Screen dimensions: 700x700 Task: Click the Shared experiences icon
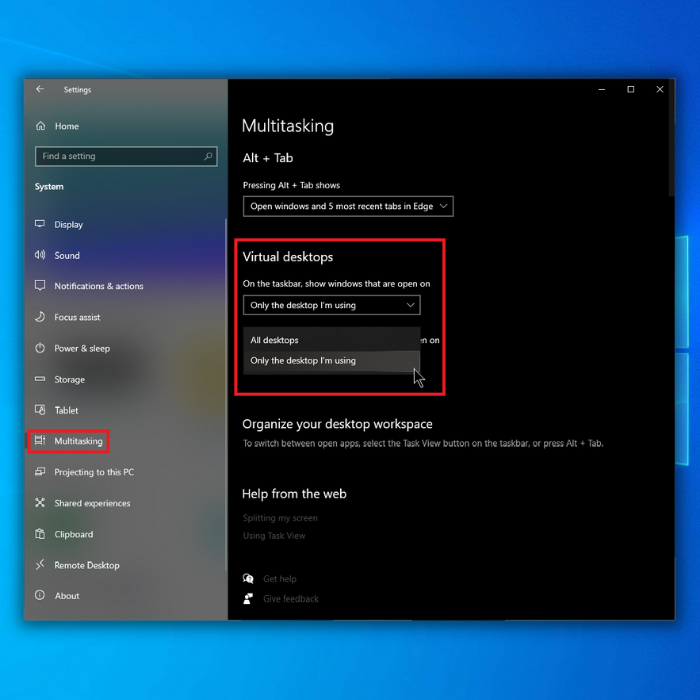pyautogui.click(x=40, y=503)
